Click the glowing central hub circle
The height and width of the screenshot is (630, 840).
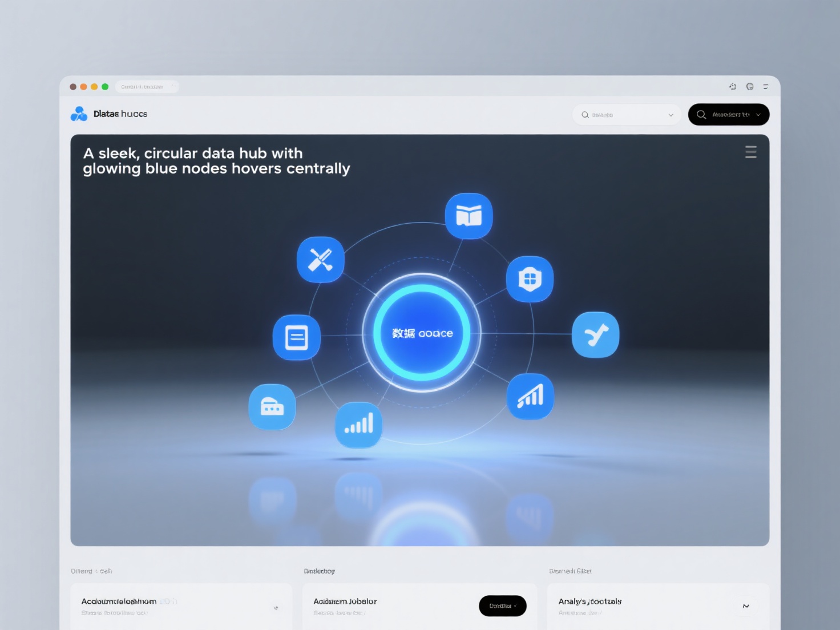coord(422,333)
